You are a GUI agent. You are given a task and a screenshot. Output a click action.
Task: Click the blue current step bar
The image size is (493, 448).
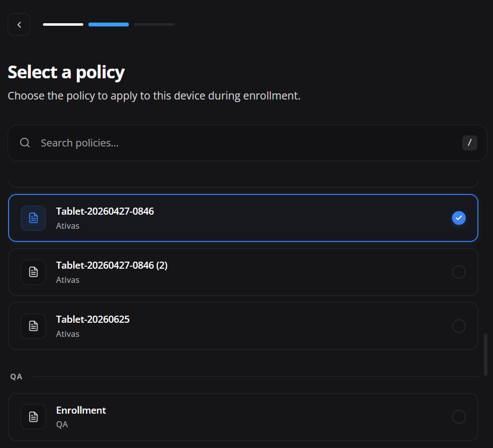click(109, 25)
